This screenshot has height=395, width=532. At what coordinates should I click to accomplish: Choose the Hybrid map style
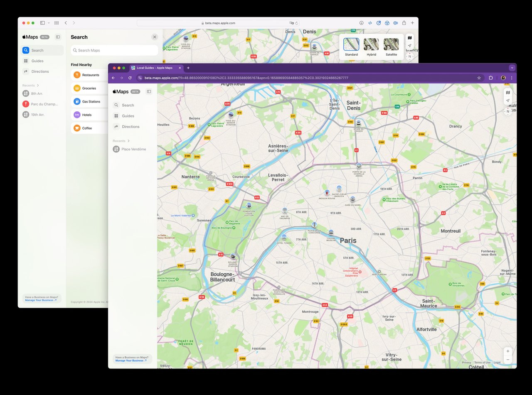pyautogui.click(x=371, y=47)
